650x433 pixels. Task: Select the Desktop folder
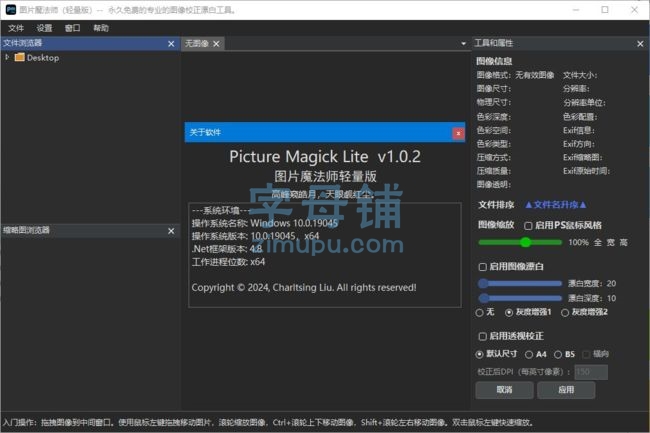pos(37,58)
